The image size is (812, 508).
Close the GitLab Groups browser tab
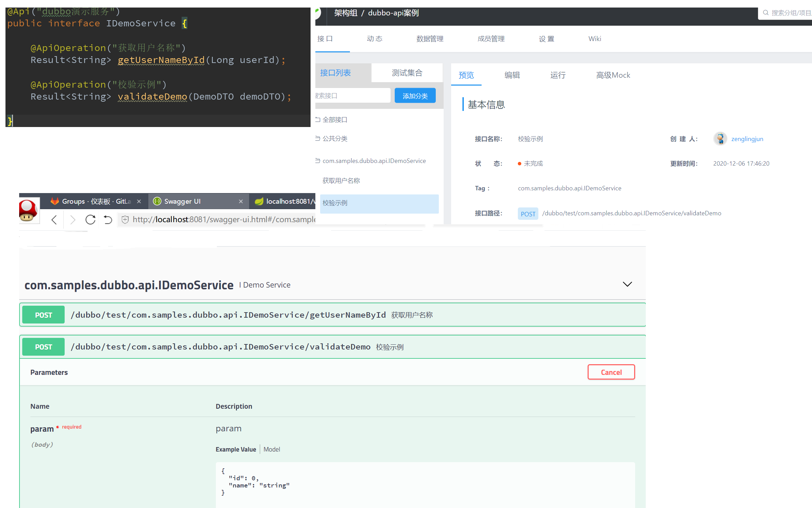tap(139, 202)
